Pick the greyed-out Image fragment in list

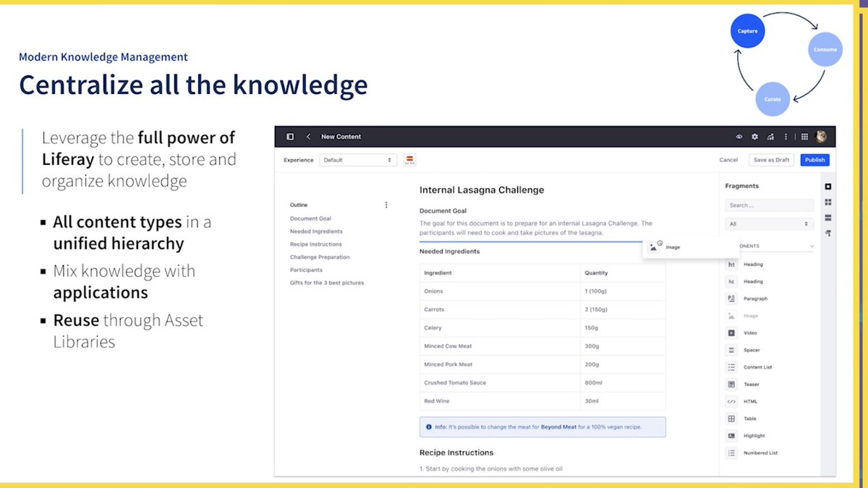(x=768, y=316)
